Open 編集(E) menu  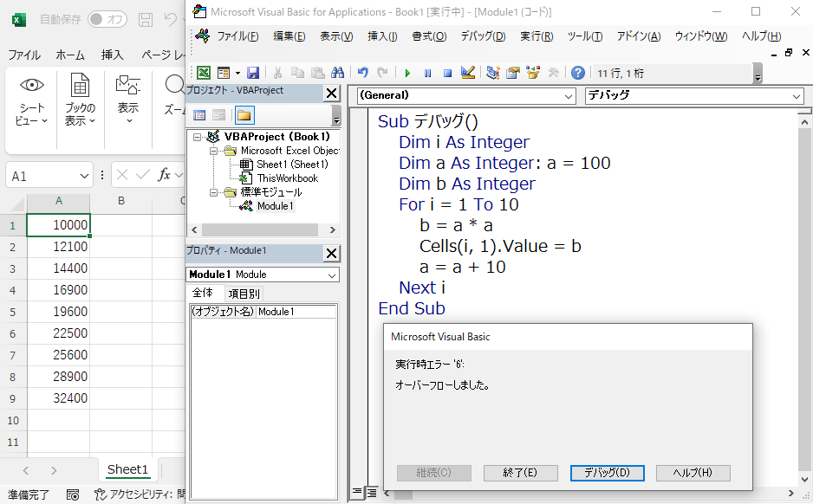pyautogui.click(x=289, y=36)
